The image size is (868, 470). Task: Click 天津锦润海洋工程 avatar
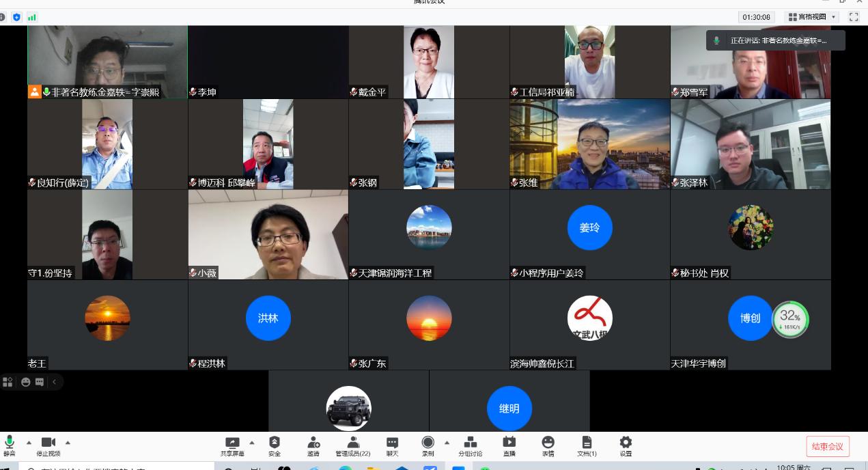tap(429, 227)
